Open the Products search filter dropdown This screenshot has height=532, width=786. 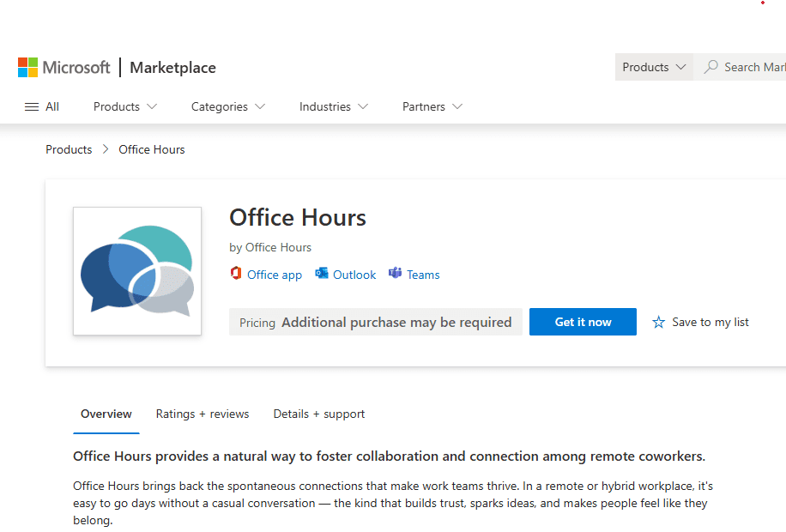click(654, 67)
